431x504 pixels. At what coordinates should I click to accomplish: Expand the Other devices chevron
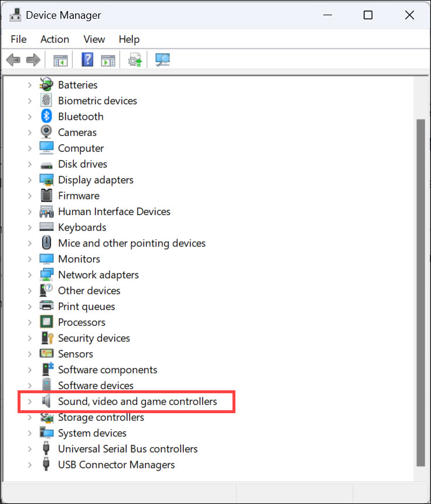click(x=29, y=291)
